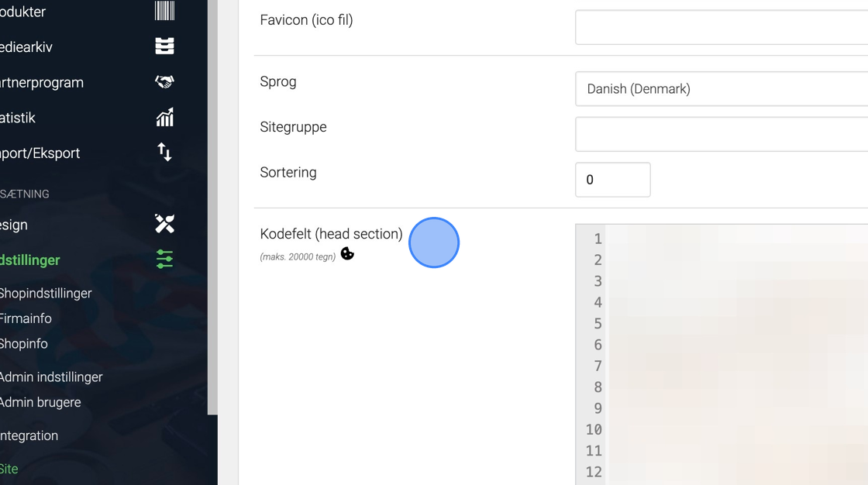868x485 pixels.
Task: Click the Favicon file input field
Action: [x=721, y=27]
